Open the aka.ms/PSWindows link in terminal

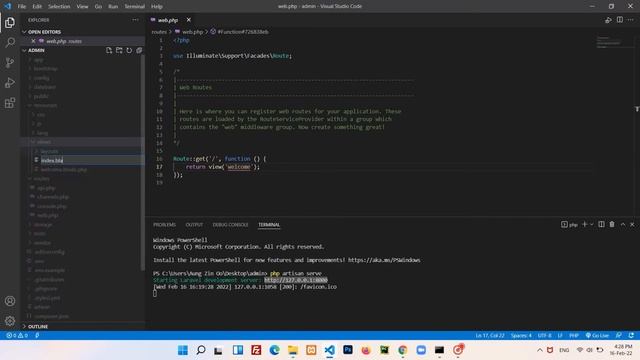[x=384, y=260]
